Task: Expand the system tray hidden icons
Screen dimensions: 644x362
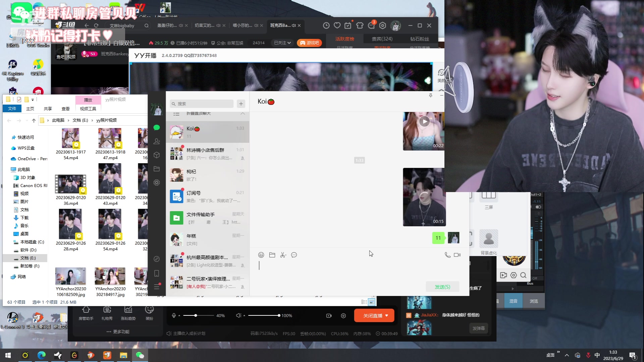Action: pyautogui.click(x=567, y=355)
